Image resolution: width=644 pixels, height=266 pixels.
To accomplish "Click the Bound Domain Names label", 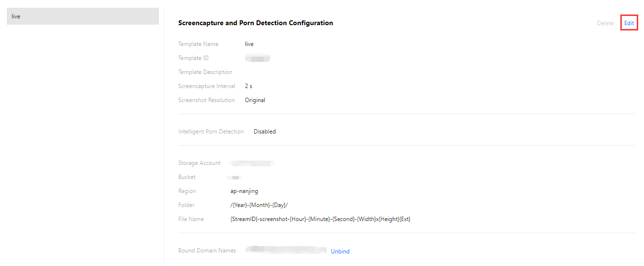I will point(207,251).
